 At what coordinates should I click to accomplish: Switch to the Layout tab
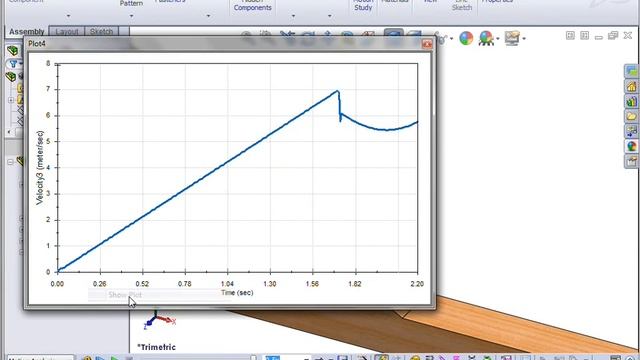[x=67, y=32]
